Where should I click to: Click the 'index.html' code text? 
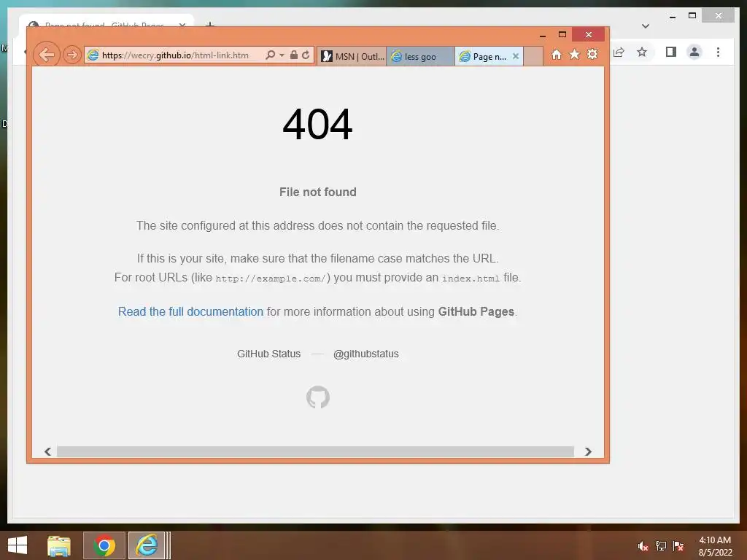[x=471, y=279]
